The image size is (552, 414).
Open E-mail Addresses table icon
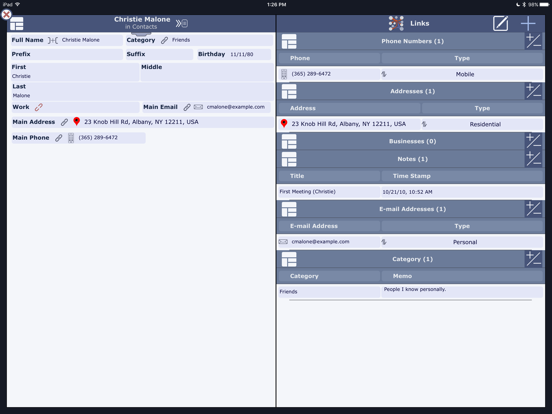(289, 209)
